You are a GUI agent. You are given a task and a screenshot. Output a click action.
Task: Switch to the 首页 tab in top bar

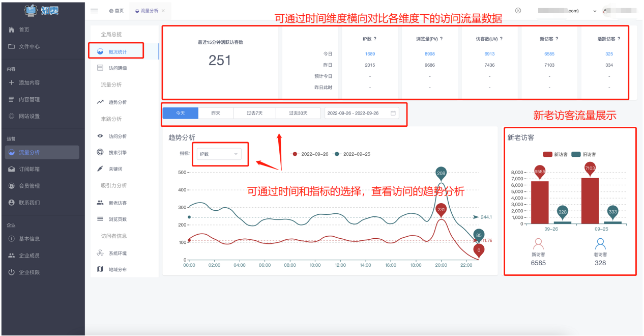[116, 11]
